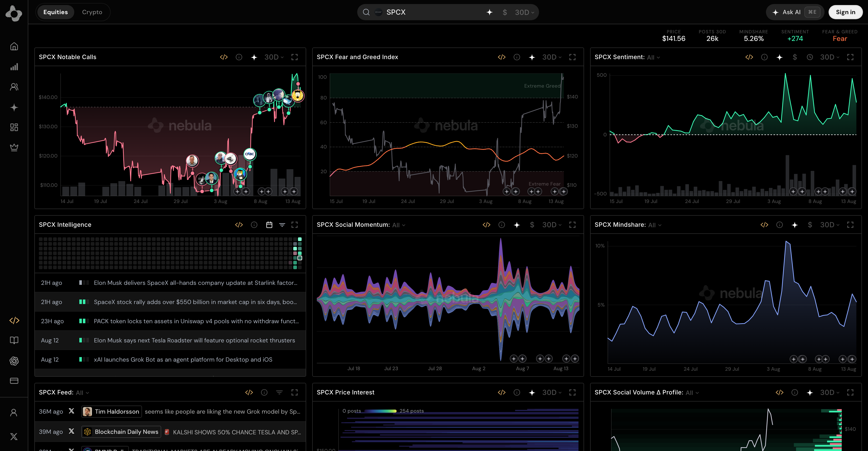Open the PACK token Uniswap v4 item
The image size is (868, 451).
pos(170,321)
